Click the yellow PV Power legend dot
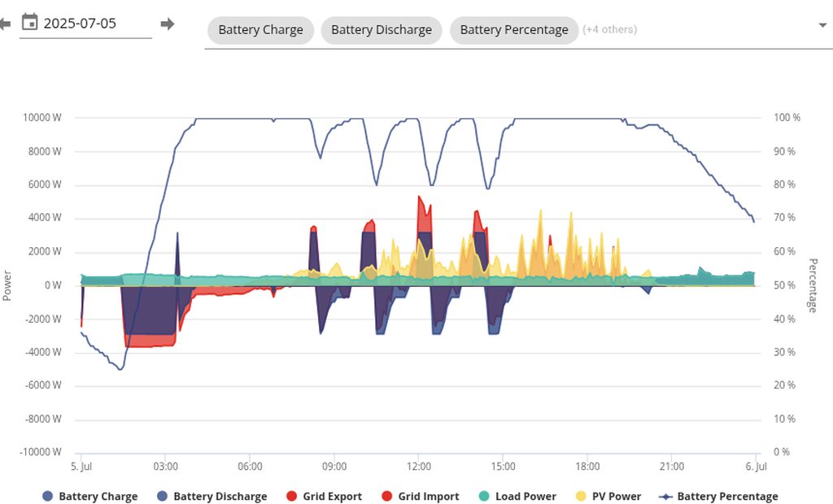The width and height of the screenshot is (833, 504). (580, 497)
